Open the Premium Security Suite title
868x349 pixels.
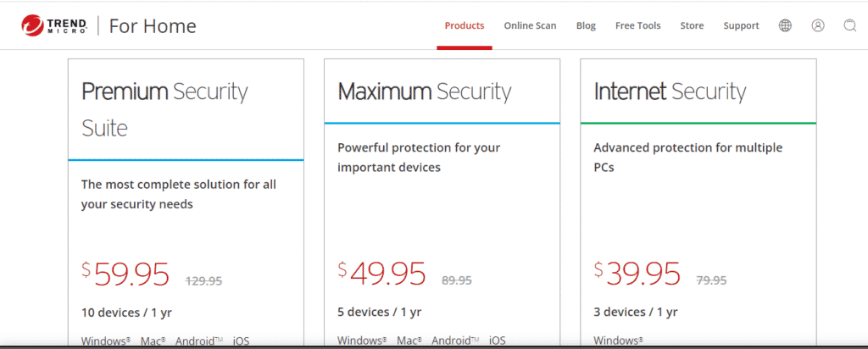(x=164, y=109)
